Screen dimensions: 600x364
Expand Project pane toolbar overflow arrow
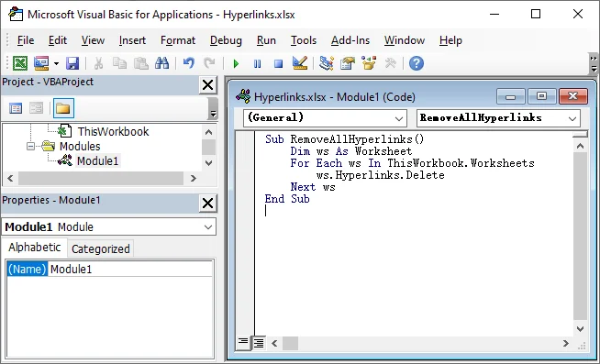213,108
